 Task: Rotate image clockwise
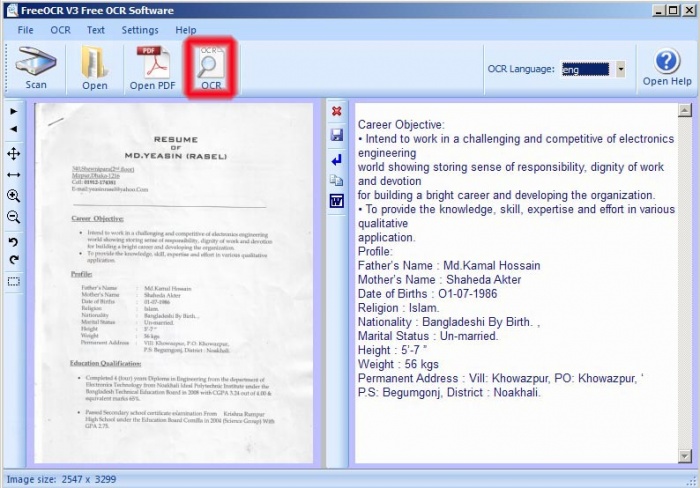14,259
